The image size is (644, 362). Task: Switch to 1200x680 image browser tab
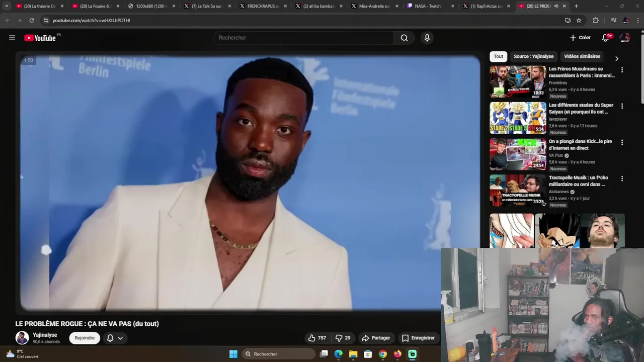[152, 6]
